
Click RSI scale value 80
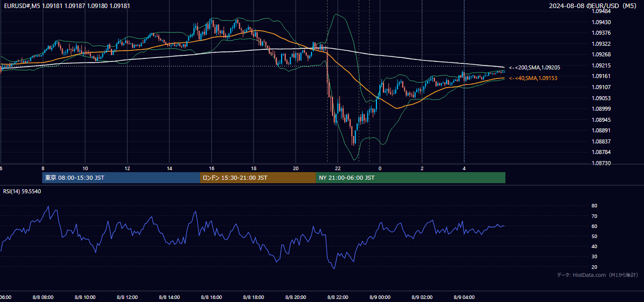pyautogui.click(x=594, y=206)
